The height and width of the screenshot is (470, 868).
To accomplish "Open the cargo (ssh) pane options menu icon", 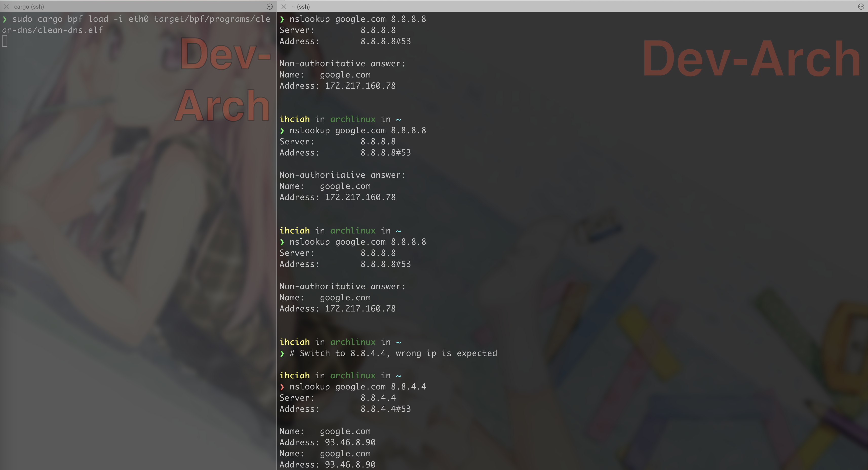I will (270, 6).
